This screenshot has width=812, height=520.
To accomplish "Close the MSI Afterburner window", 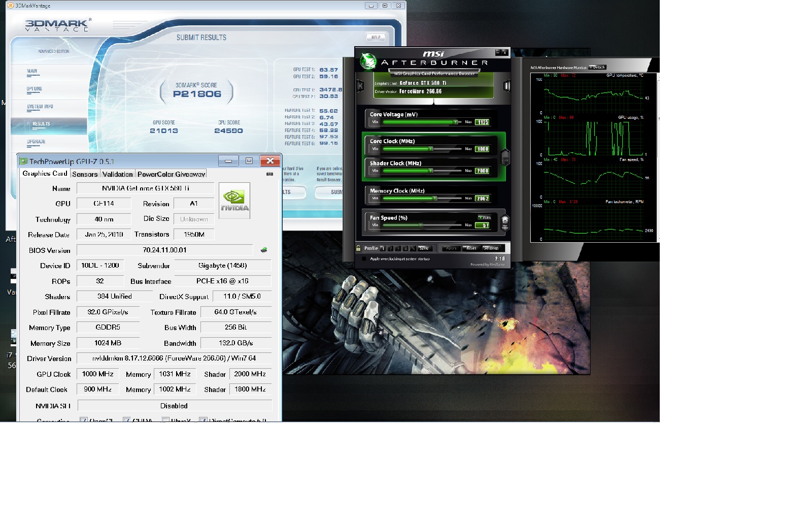I will point(505,52).
